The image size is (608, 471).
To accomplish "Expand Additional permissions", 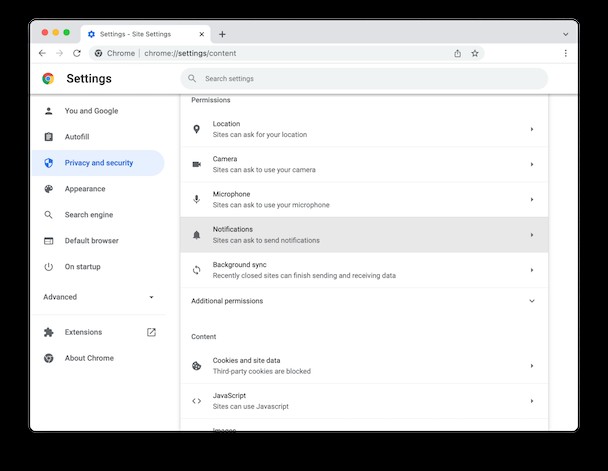I will pyautogui.click(x=364, y=301).
